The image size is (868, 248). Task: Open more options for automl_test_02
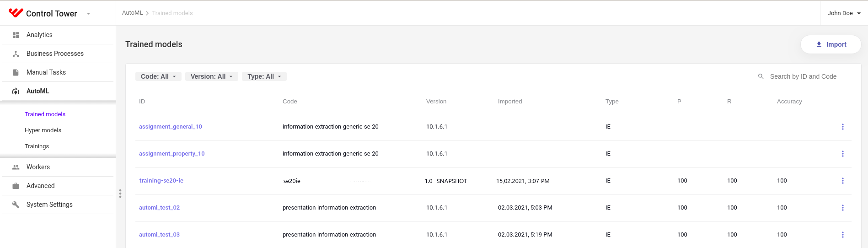(x=843, y=208)
